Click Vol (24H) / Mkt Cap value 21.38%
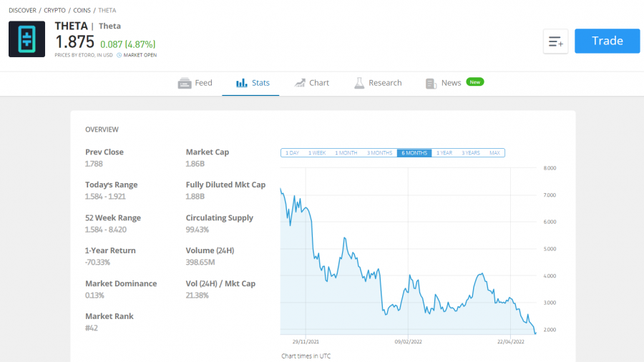Viewport: 644px width, 362px height. (197, 295)
